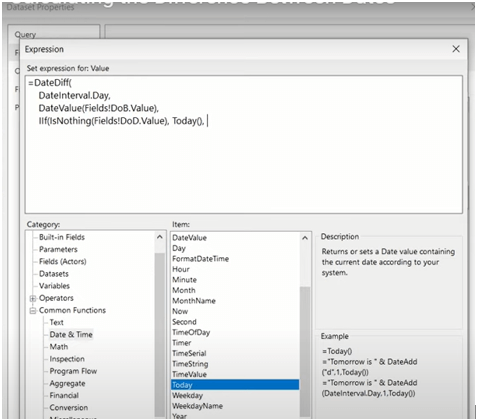Select Hour in Item list
Screen dimensions: 477x419
coord(181,269)
